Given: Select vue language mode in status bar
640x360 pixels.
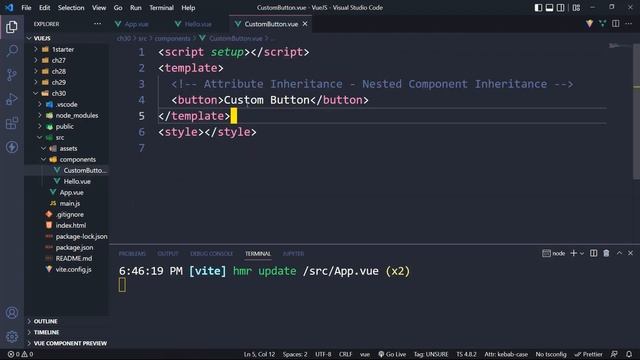Looking at the screenshot, I should 365,354.
